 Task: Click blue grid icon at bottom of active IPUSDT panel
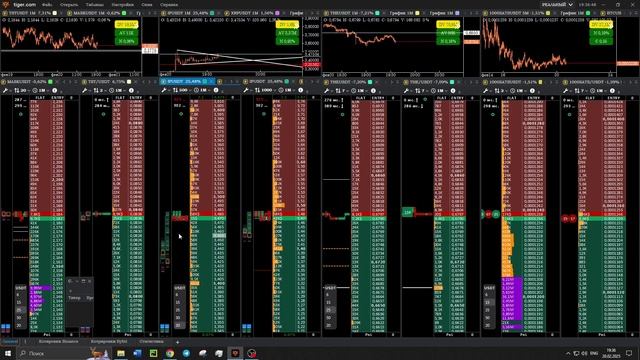(164, 327)
